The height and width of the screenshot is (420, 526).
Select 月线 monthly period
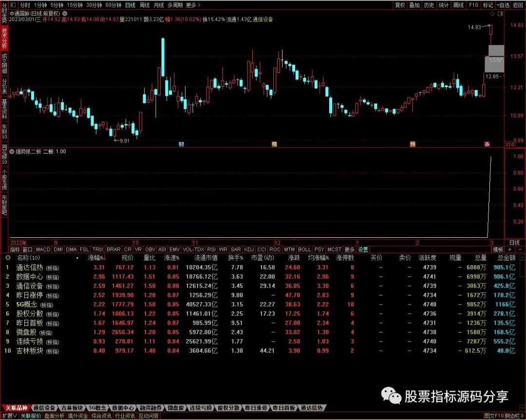159,5
